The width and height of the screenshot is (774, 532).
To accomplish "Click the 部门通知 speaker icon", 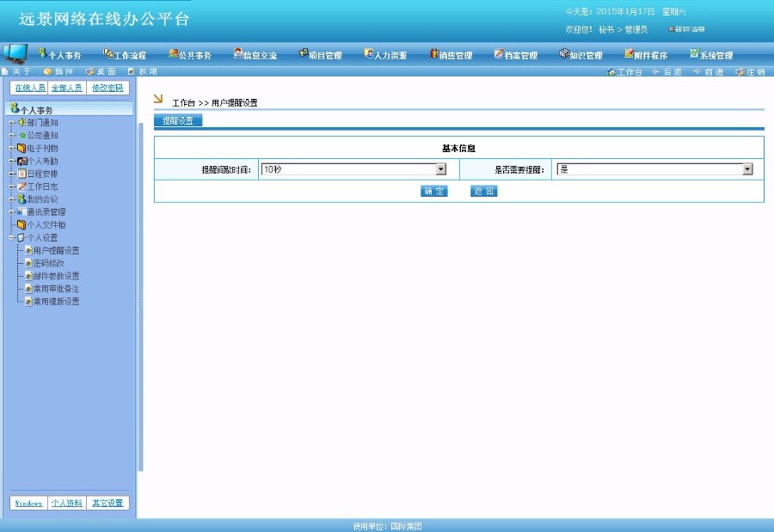I will pos(21,122).
